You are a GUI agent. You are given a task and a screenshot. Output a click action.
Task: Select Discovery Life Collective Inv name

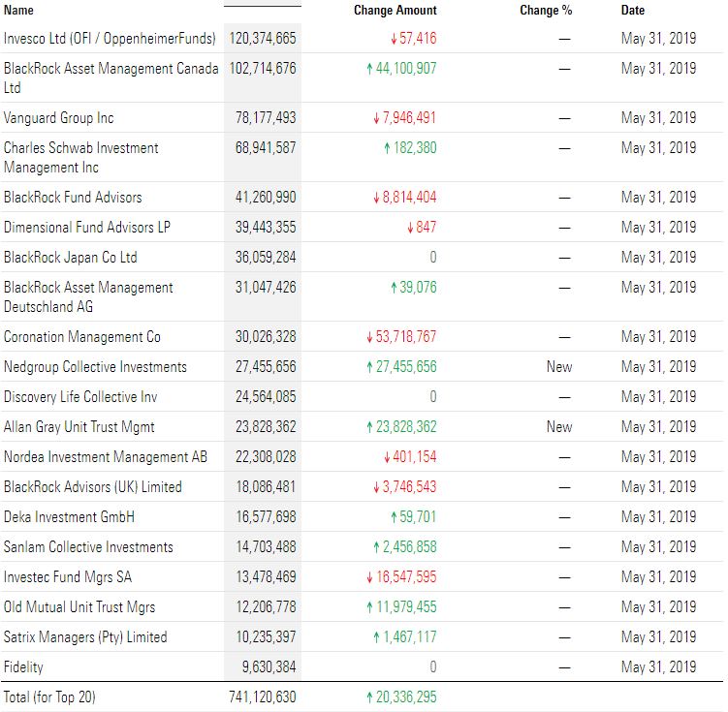coord(80,397)
